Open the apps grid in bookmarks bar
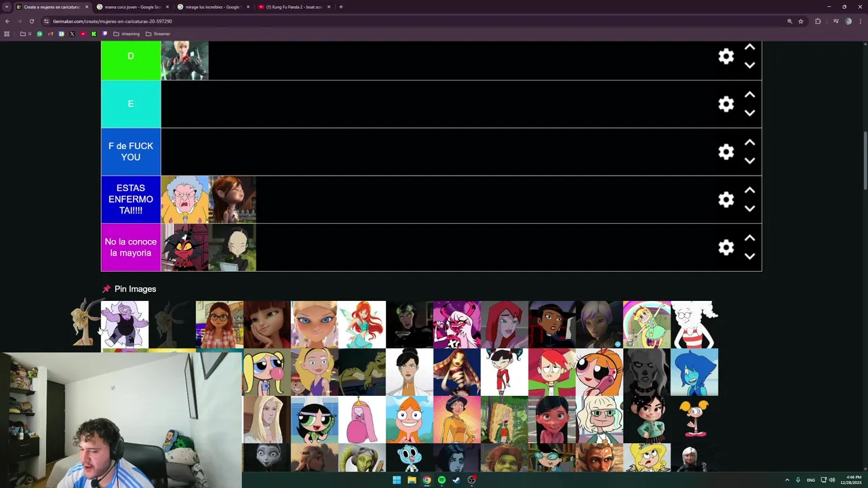The image size is (868, 488). coord(7,34)
